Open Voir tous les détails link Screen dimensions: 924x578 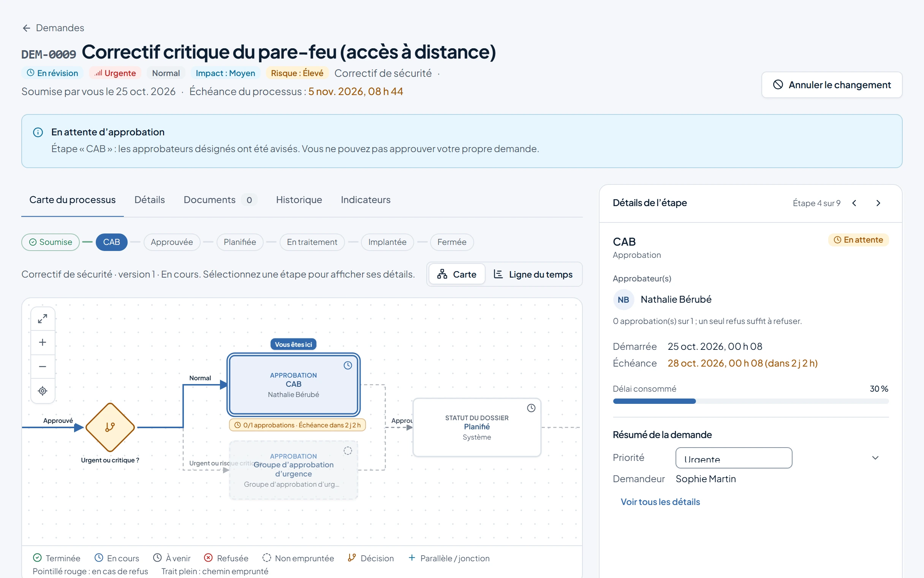click(660, 502)
